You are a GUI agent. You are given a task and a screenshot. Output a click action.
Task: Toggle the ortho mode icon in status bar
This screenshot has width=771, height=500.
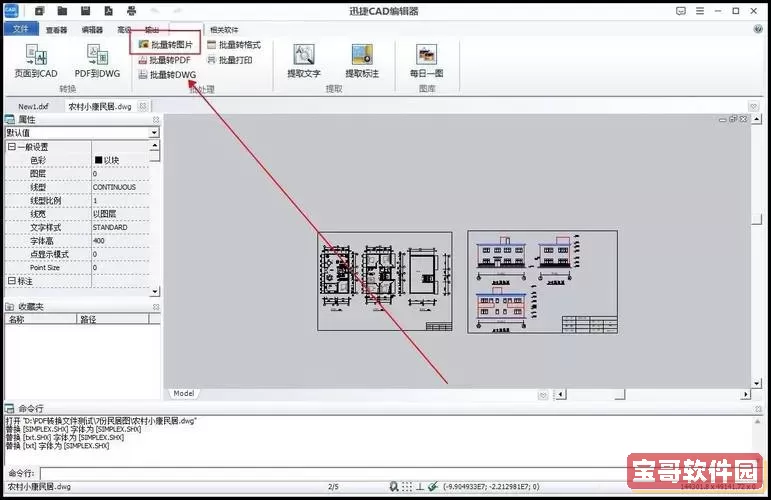pos(420,486)
